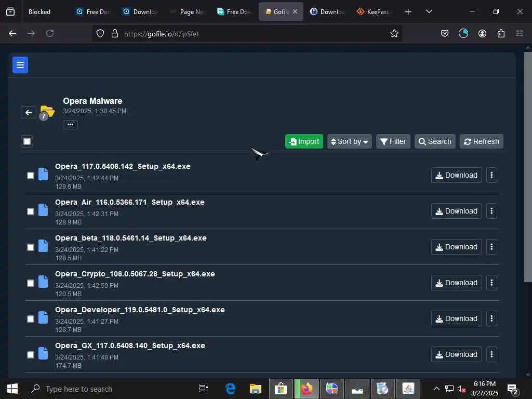Image resolution: width=532 pixels, height=399 pixels.
Task: Download Opera_117.0.5408.142_Setup_x64.exe
Action: pos(456,175)
